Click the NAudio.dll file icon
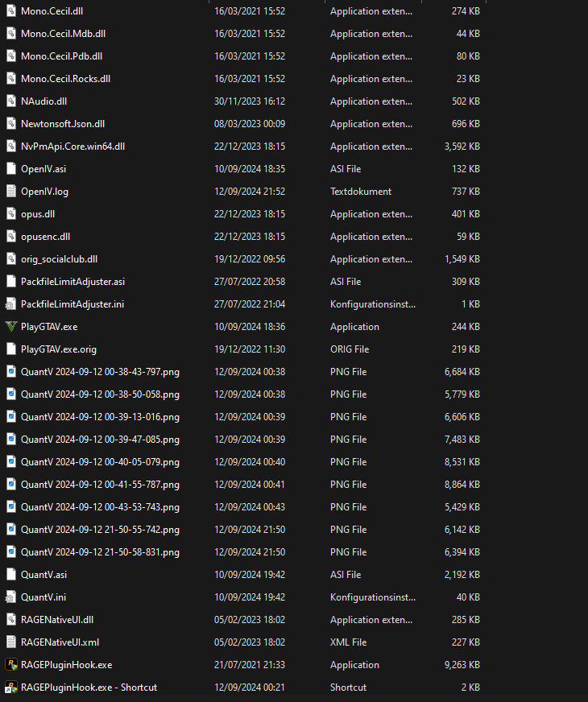 tap(11, 101)
